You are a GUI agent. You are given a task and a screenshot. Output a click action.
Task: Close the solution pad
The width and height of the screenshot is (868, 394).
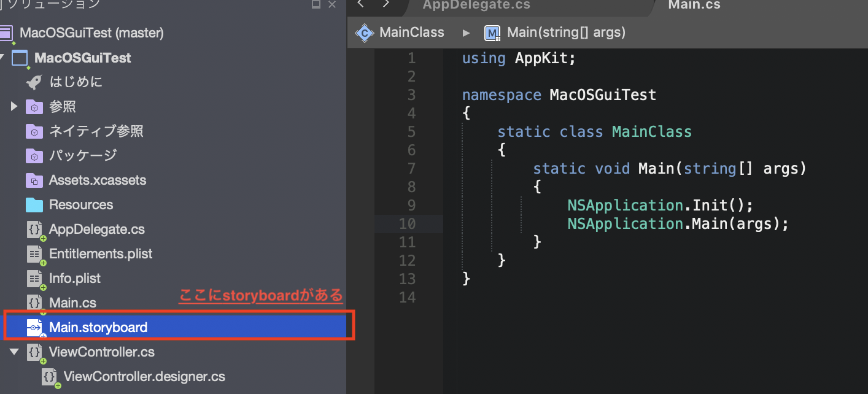point(332,4)
